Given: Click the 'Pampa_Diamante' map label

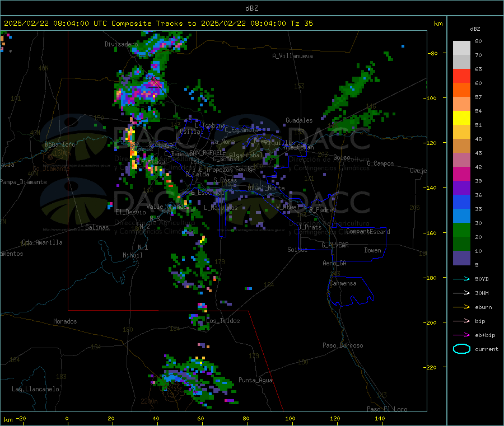Looking at the screenshot, I should pyautogui.click(x=23, y=182).
